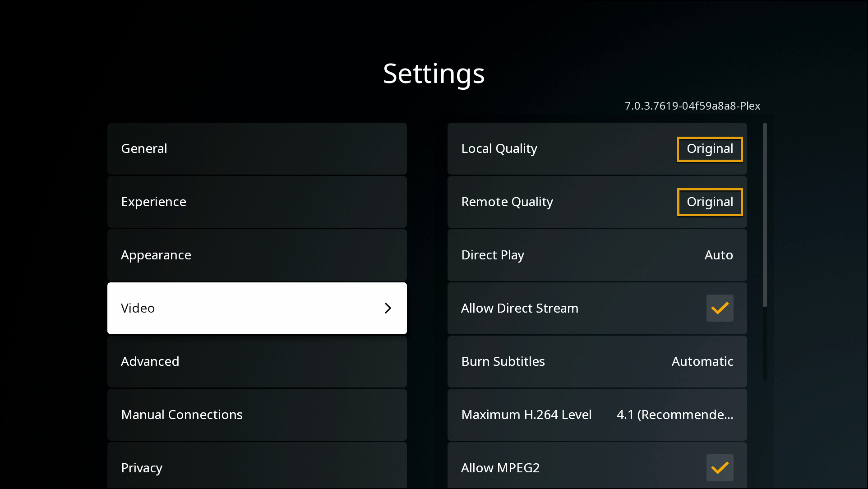Switch to the Appearance settings tab
868x489 pixels.
pyautogui.click(x=257, y=255)
